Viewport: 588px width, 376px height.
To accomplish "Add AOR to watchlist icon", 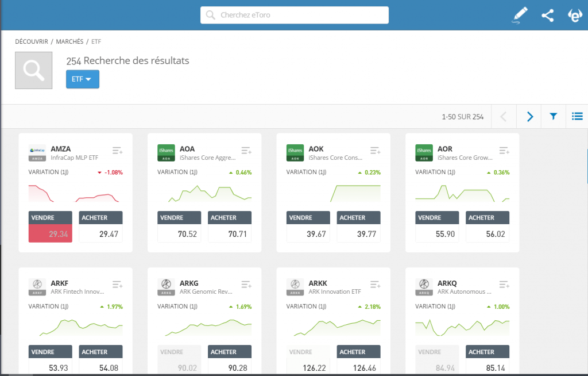I will click(x=504, y=151).
